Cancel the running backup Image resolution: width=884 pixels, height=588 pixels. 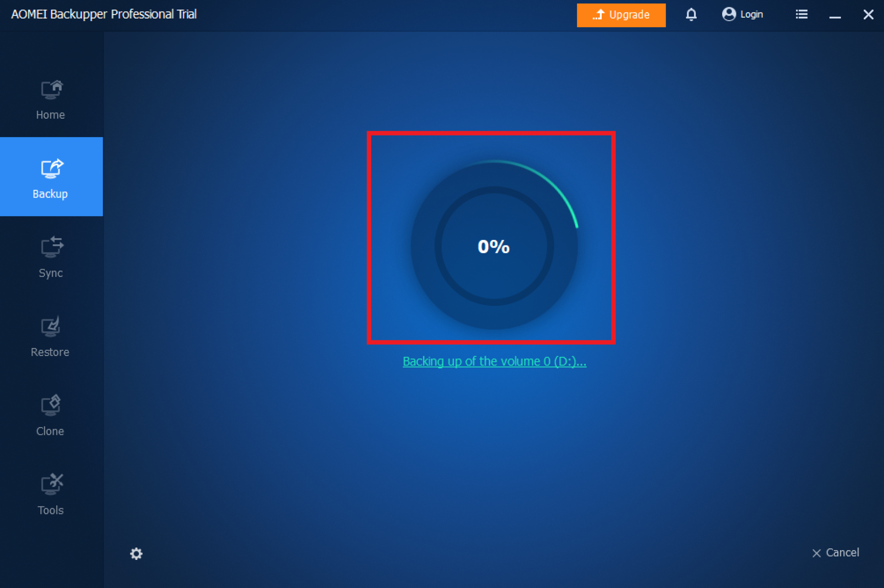pos(836,553)
